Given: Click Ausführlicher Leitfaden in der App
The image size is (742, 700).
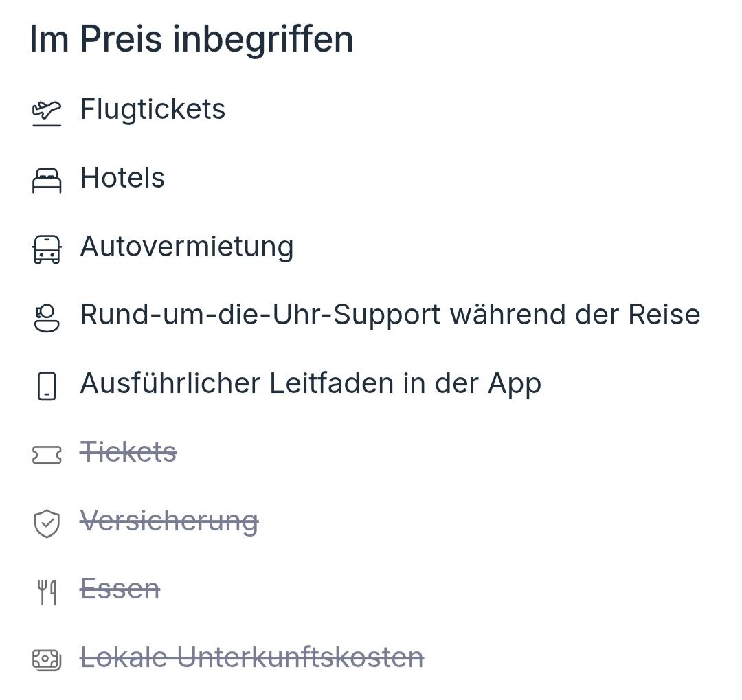Looking at the screenshot, I should pyautogui.click(x=311, y=383).
